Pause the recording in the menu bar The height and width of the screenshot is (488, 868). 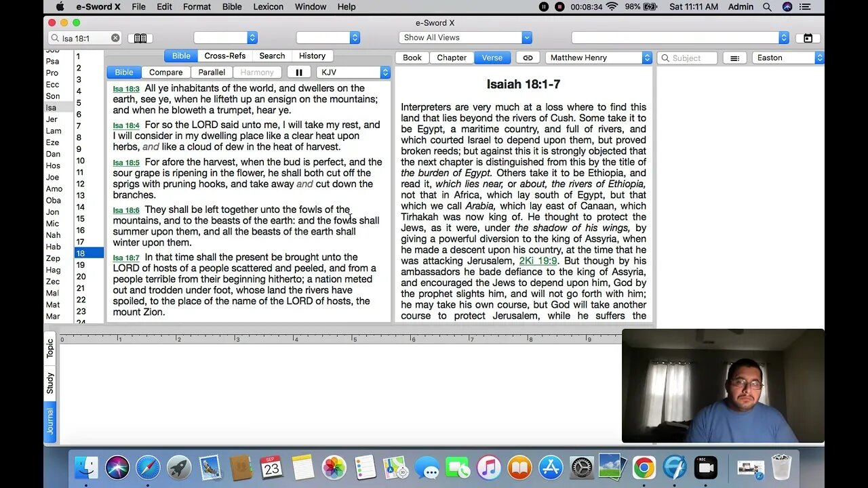[544, 7]
